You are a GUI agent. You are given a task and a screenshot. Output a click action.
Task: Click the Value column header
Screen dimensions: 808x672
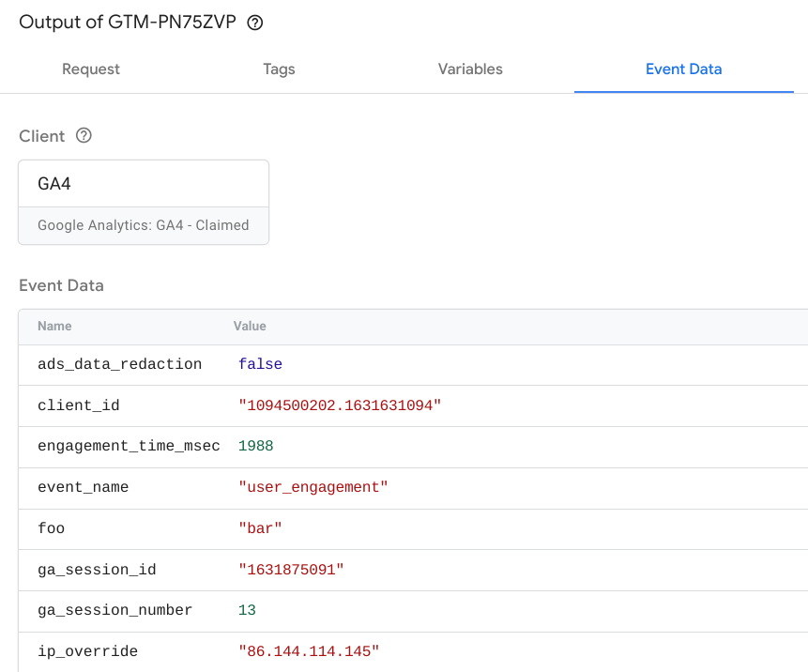coord(250,326)
